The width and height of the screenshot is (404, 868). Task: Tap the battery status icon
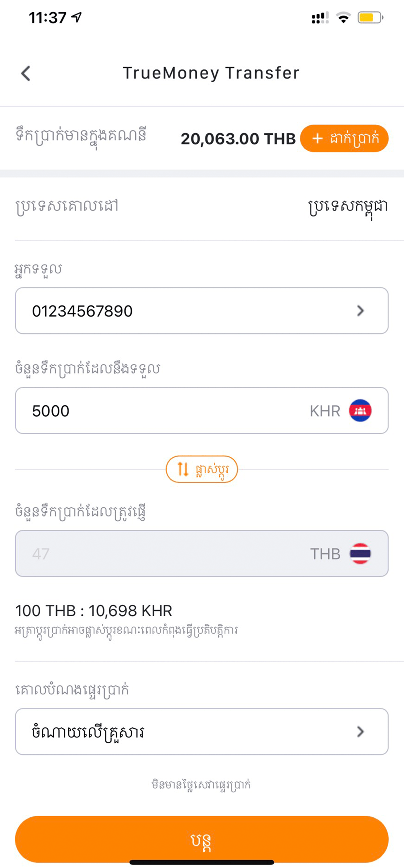(370, 18)
